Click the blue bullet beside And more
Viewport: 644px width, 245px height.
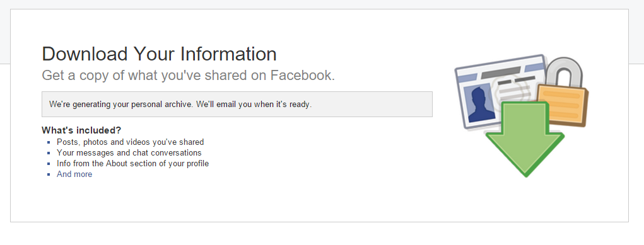49,174
